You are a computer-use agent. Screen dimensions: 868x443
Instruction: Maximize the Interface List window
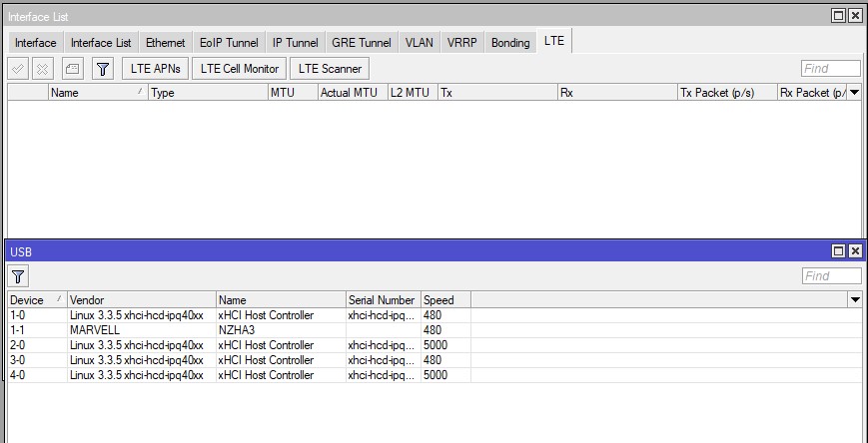point(839,17)
